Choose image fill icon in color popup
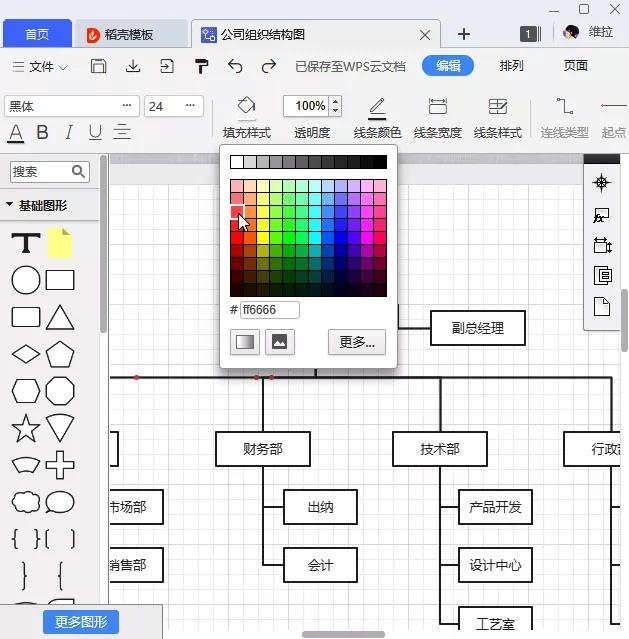Viewport: 629px width, 639px height. (280, 342)
